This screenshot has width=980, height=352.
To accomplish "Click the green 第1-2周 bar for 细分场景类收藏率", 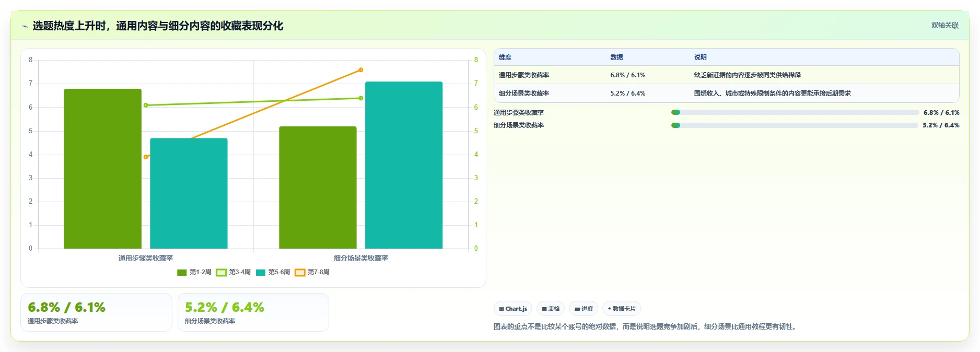I will 318,187.
